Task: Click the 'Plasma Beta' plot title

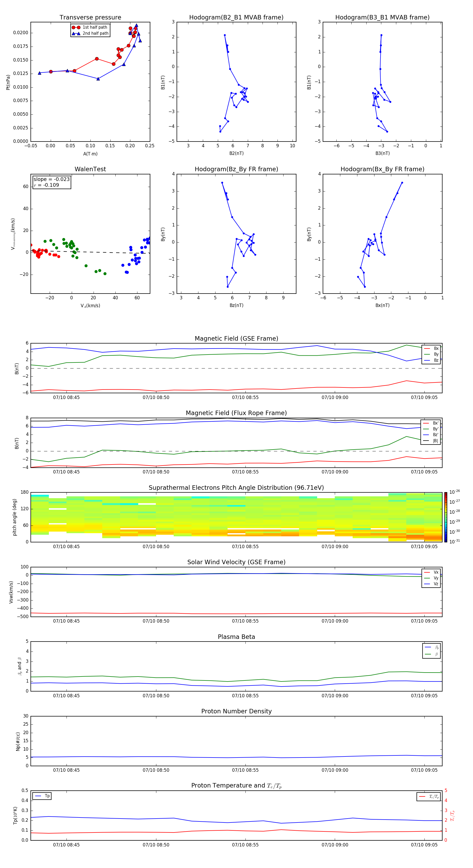Action: tap(236, 637)
